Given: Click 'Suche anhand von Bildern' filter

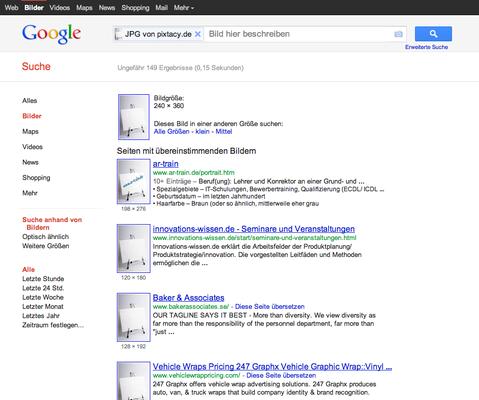Looking at the screenshot, I should [x=52, y=223].
